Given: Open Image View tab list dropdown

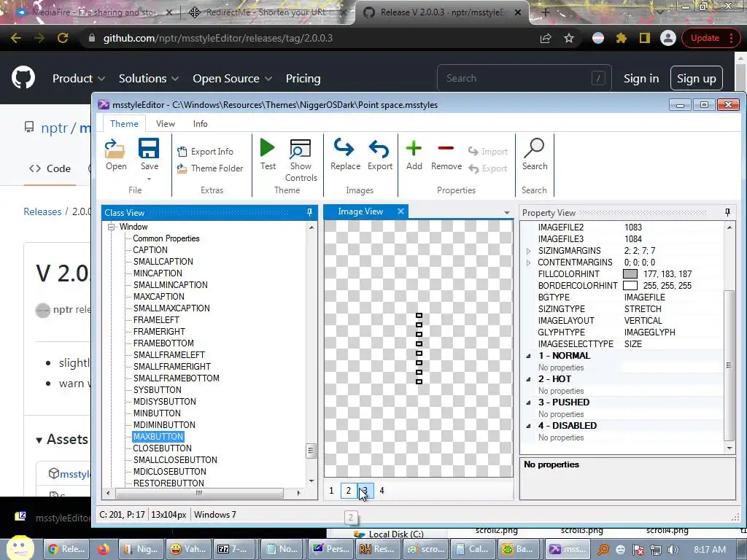Looking at the screenshot, I should point(507,213).
